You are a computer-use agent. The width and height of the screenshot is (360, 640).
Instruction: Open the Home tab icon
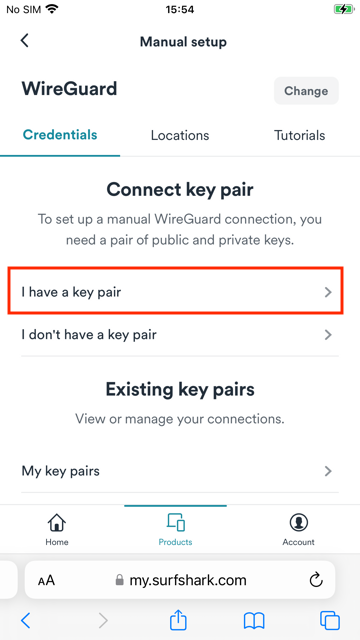(57, 522)
